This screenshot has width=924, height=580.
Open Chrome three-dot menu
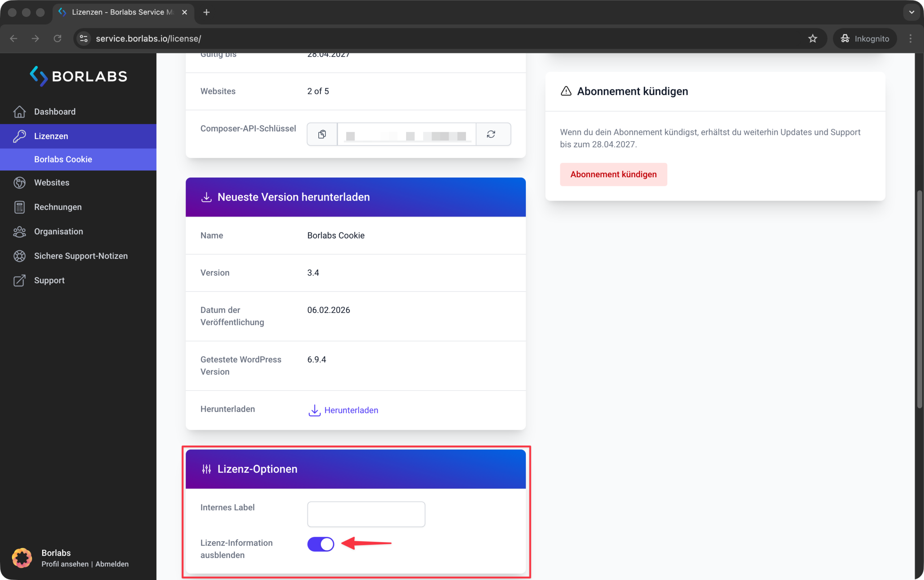point(911,38)
